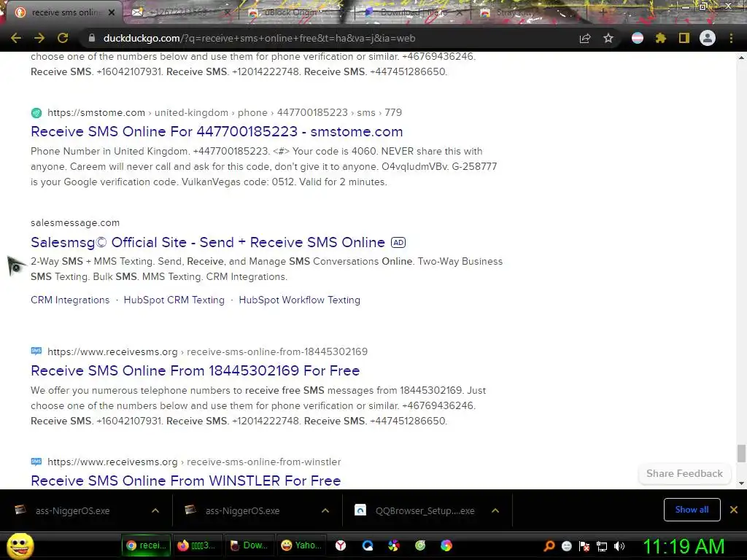The image size is (747, 560).
Task: Open the flag with red X tray icon
Action: click(x=584, y=546)
